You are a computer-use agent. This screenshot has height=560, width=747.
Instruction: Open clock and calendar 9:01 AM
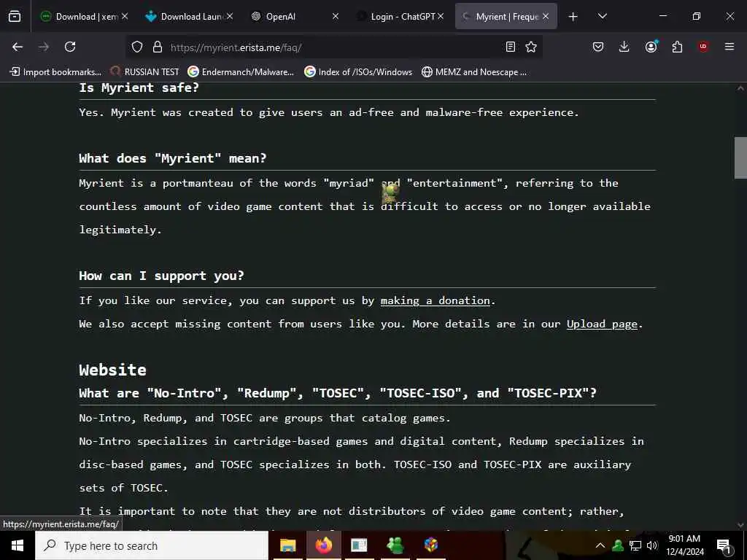coord(684,545)
